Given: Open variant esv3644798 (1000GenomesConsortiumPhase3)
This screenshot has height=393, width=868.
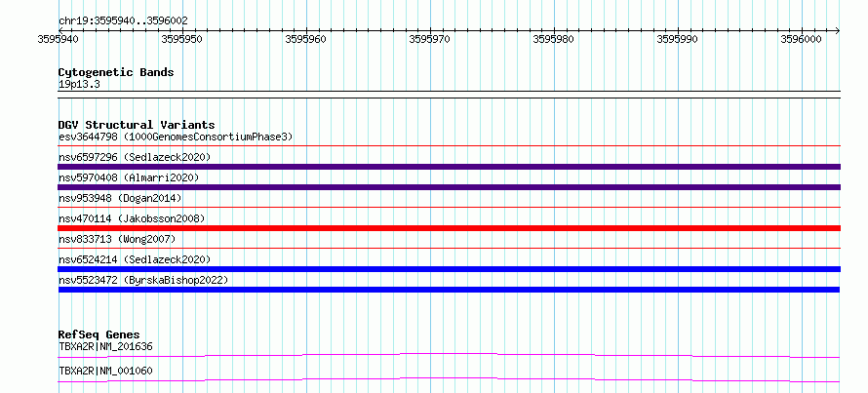Looking at the screenshot, I should (x=176, y=137).
